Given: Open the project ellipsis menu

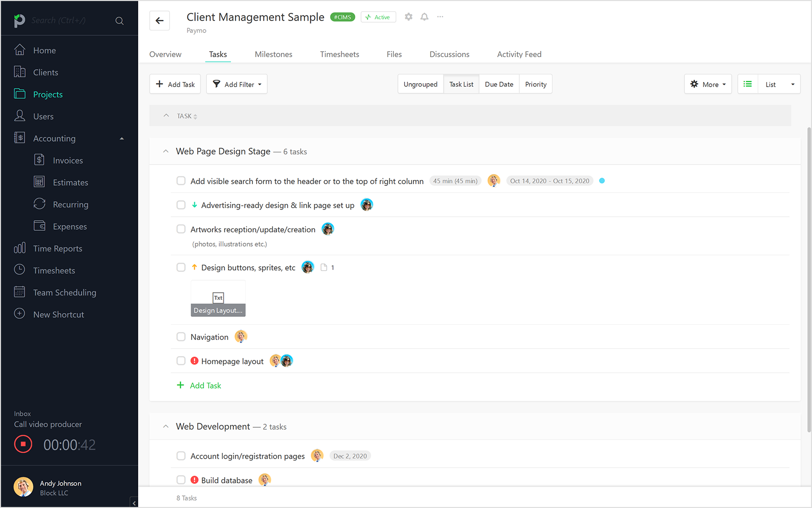Looking at the screenshot, I should (x=440, y=17).
